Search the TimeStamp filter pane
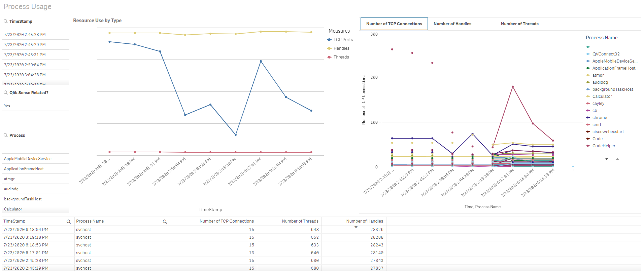The width and height of the screenshot is (644, 273). (6, 22)
